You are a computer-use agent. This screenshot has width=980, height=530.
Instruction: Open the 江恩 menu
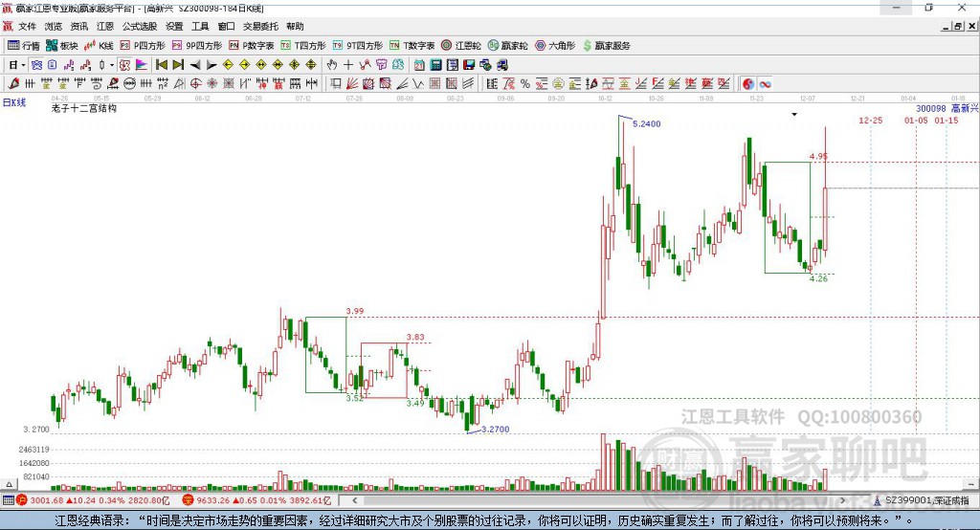click(x=105, y=26)
